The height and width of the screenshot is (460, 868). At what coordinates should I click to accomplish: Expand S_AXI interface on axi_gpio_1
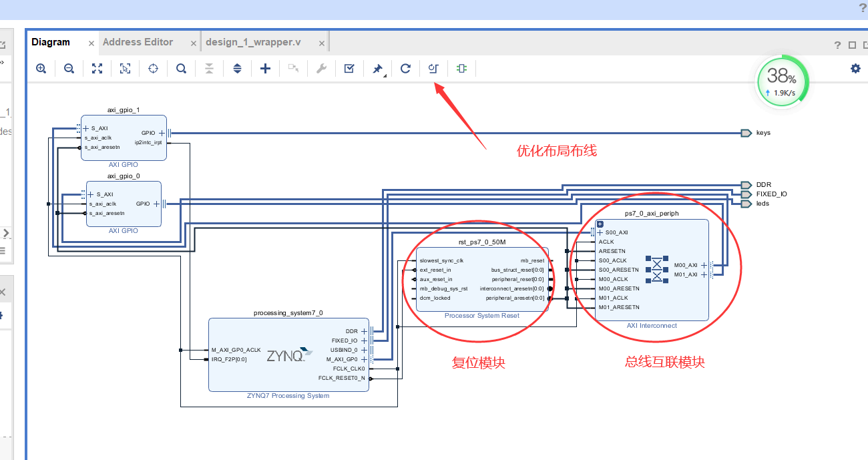pyautogui.click(x=85, y=128)
